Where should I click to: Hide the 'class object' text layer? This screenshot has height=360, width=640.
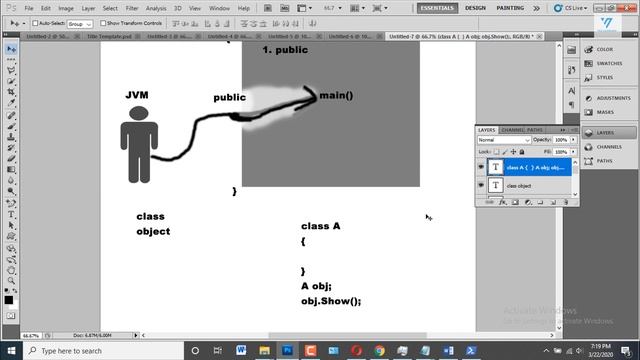[x=481, y=185]
